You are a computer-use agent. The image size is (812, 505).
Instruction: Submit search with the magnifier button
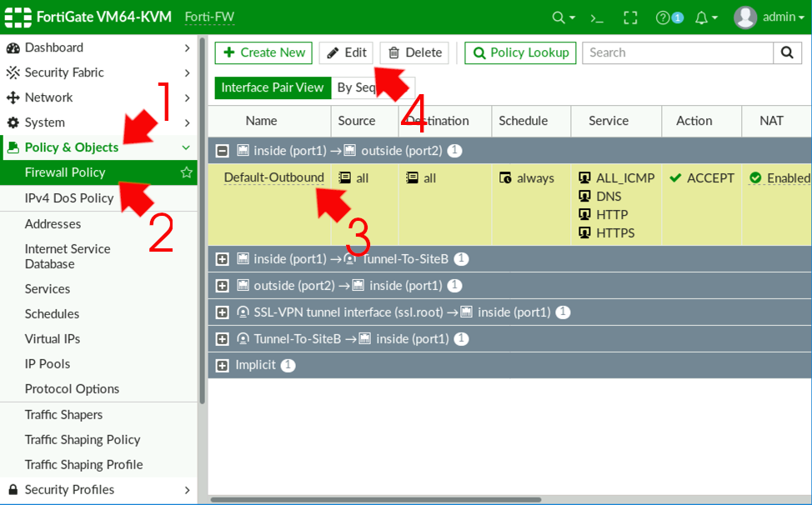[x=787, y=52]
